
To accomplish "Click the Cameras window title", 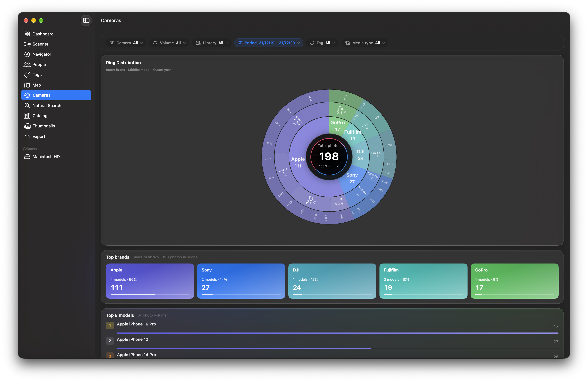I will click(111, 20).
